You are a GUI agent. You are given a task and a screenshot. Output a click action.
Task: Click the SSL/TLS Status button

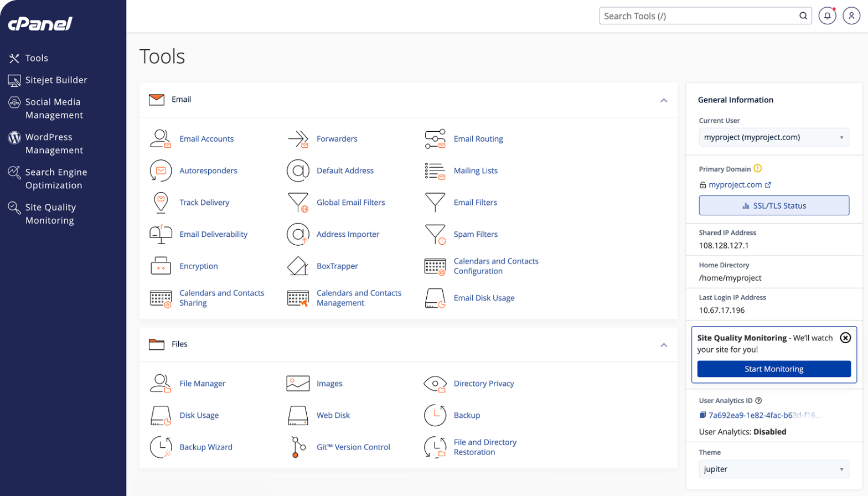coord(774,205)
